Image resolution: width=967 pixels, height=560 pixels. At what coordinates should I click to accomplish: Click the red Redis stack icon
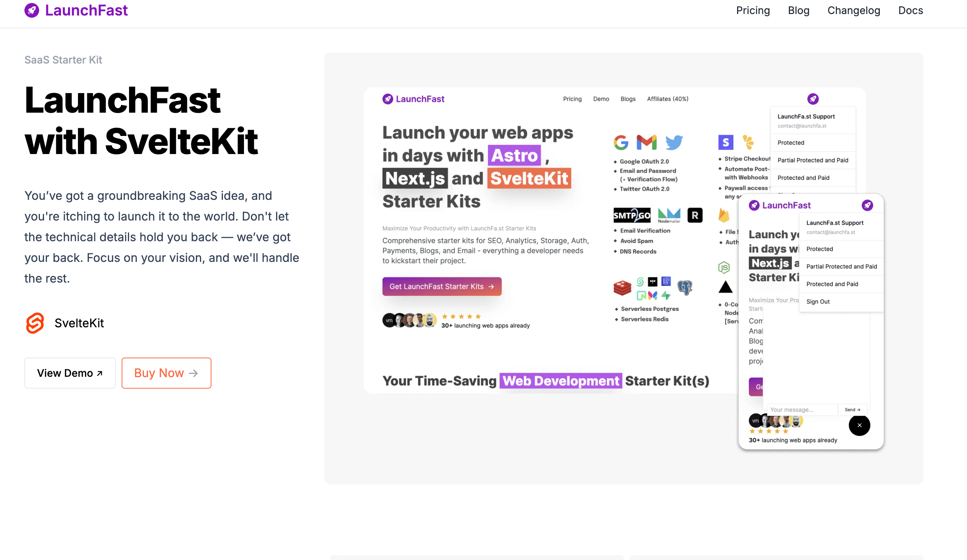point(622,288)
